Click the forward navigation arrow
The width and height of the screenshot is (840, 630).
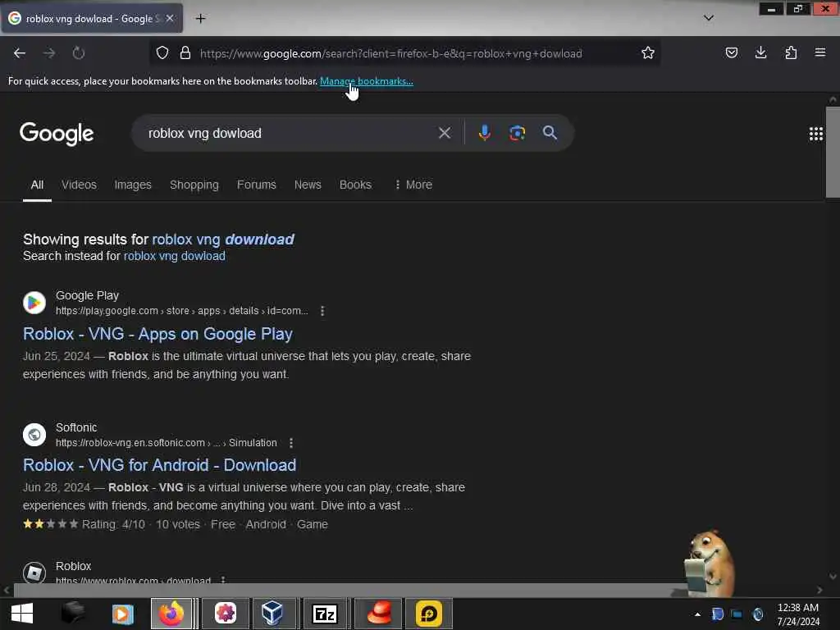49,53
